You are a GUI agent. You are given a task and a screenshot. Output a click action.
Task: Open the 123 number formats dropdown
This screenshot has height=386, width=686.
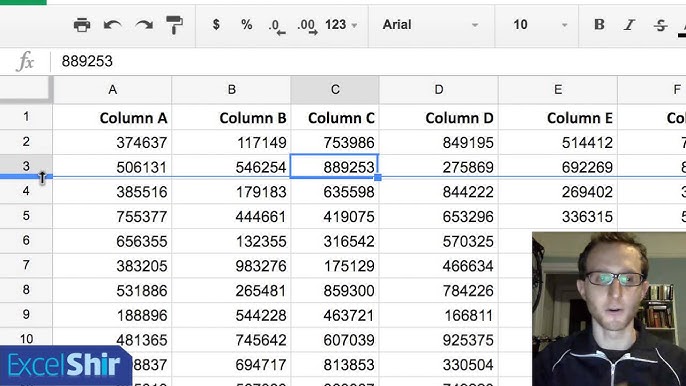click(341, 25)
